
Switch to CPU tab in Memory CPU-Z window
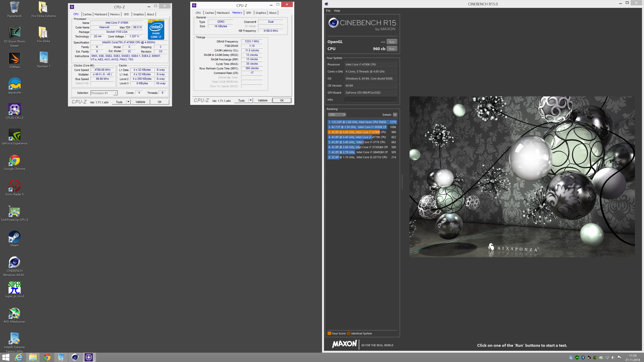(x=198, y=13)
